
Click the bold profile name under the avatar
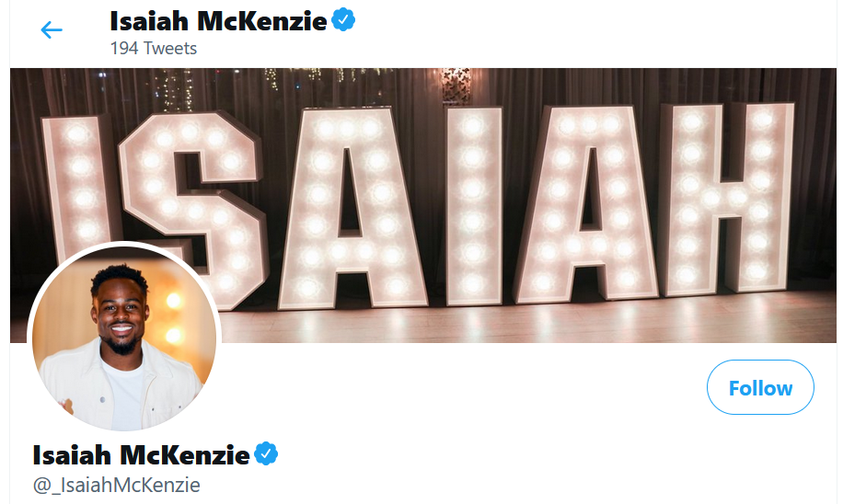pyautogui.click(x=142, y=455)
